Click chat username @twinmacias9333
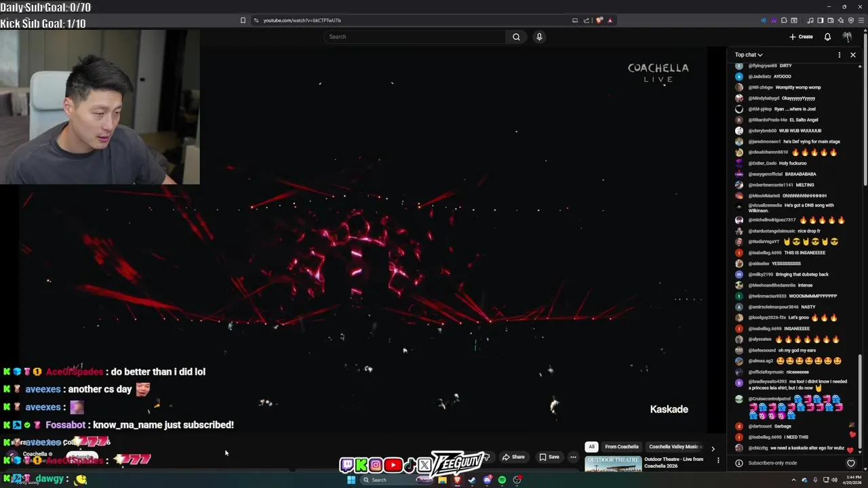 pyautogui.click(x=767, y=296)
